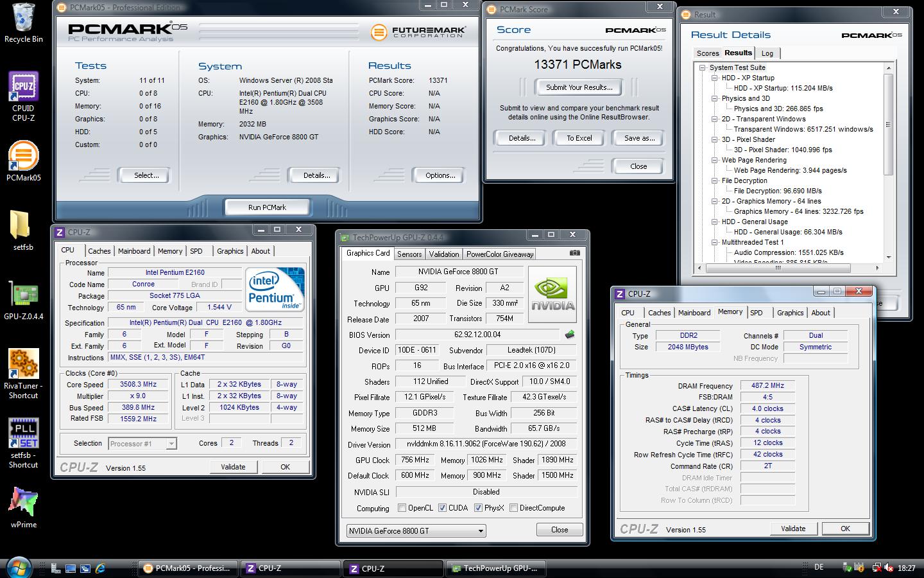Collapse the File Decryption node

pos(715,180)
